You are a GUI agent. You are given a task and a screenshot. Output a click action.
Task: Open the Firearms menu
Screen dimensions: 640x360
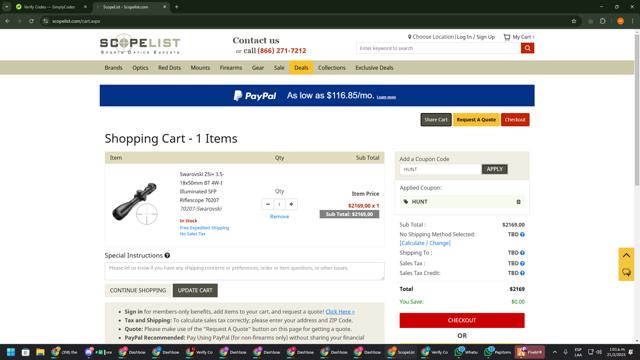231,68
